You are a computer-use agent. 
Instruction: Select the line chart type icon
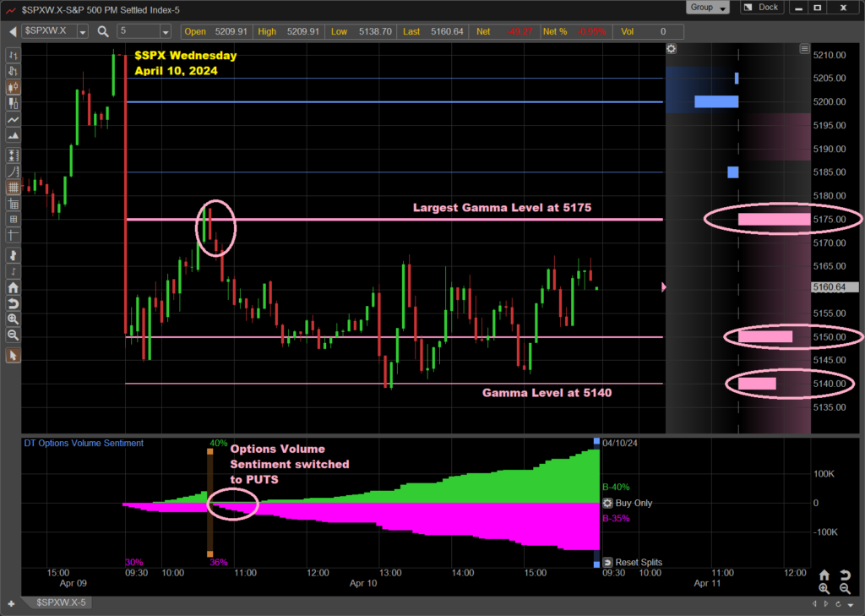[13, 121]
